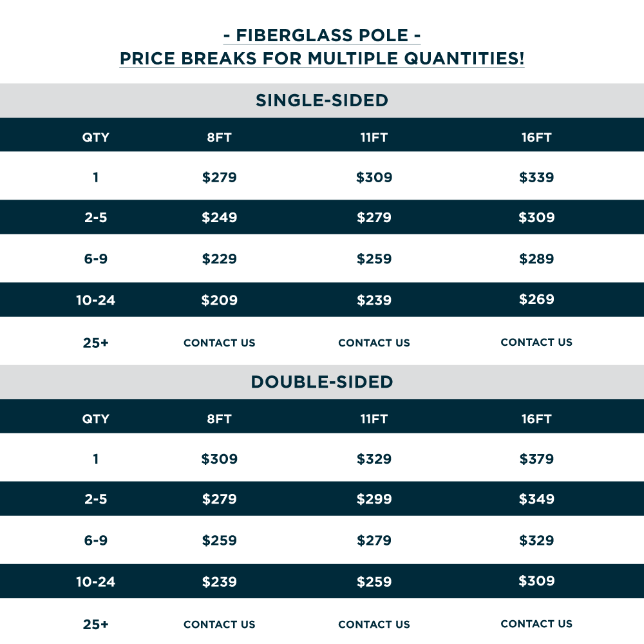Select the 6-9 quantity row in Double-Sided
Image resolution: width=644 pixels, height=644 pixels.
[95, 540]
